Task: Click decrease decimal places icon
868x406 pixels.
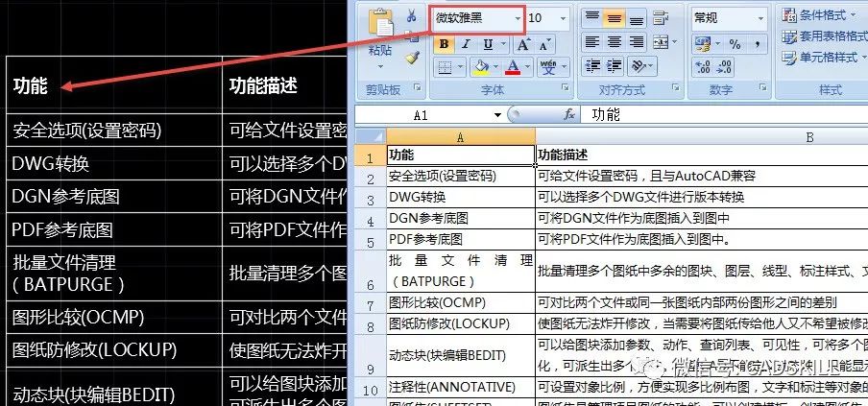Action: (x=724, y=67)
